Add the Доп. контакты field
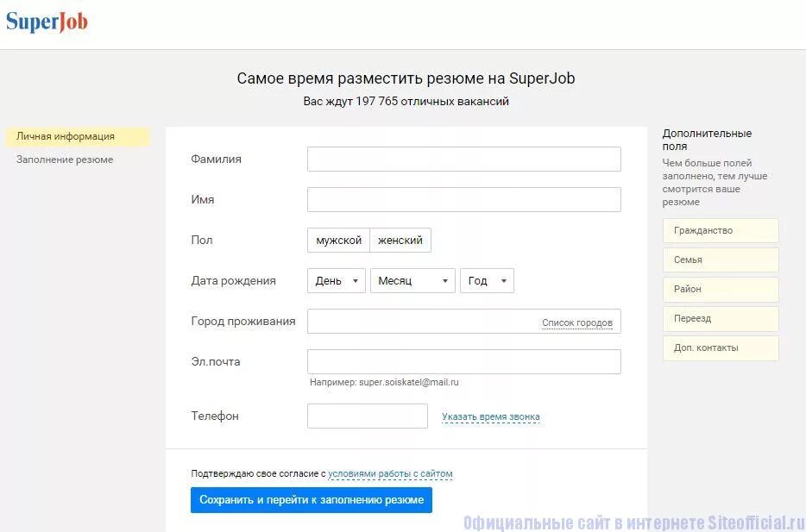 point(720,348)
